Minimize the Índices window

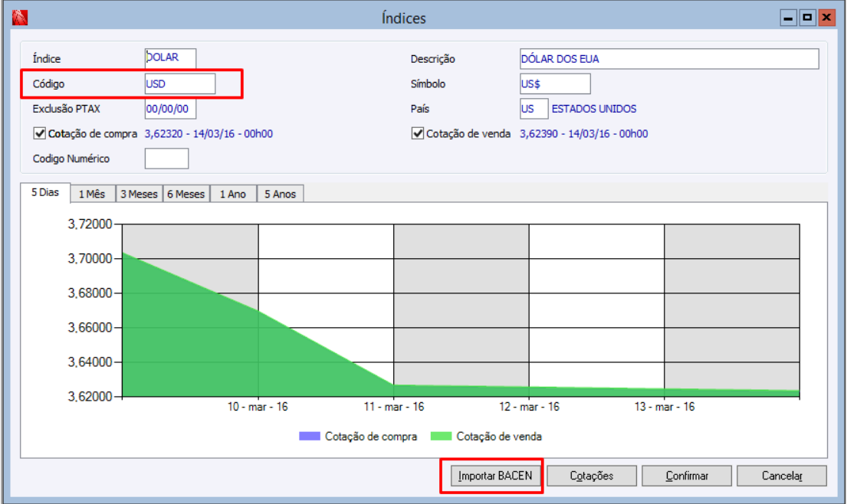coord(789,18)
